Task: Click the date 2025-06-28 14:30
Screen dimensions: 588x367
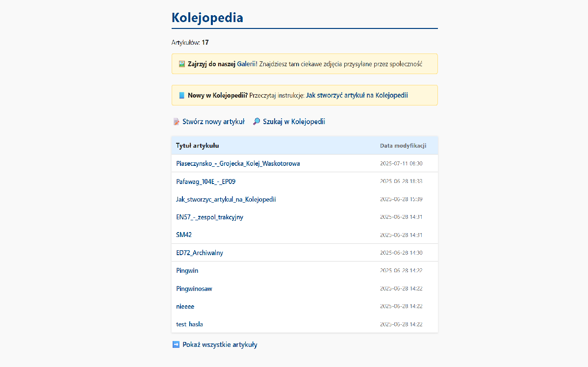Action: tap(401, 253)
